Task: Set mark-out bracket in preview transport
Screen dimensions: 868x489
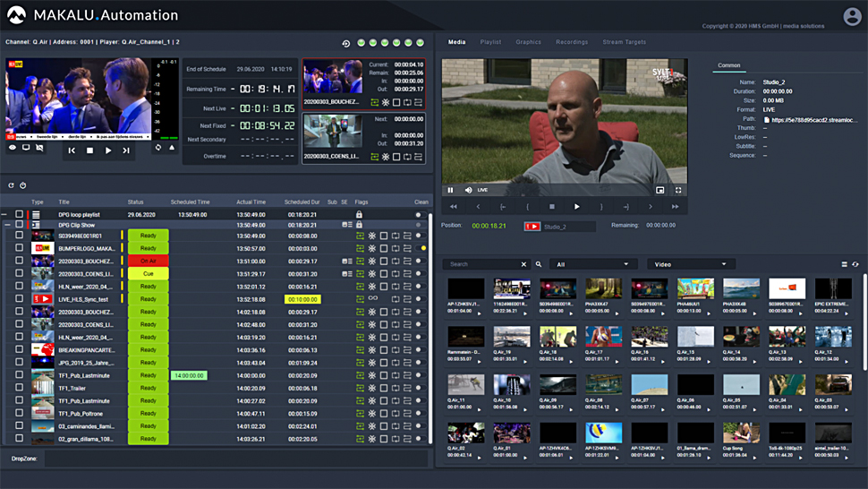Action: click(601, 207)
